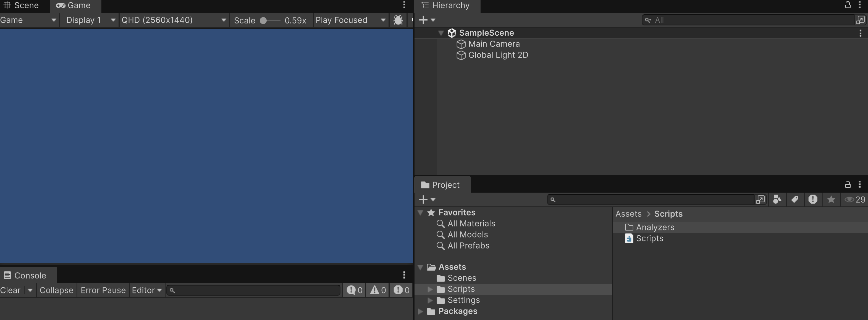
Task: Toggle hidden packages visibility eye showing 29
Action: [x=855, y=200]
